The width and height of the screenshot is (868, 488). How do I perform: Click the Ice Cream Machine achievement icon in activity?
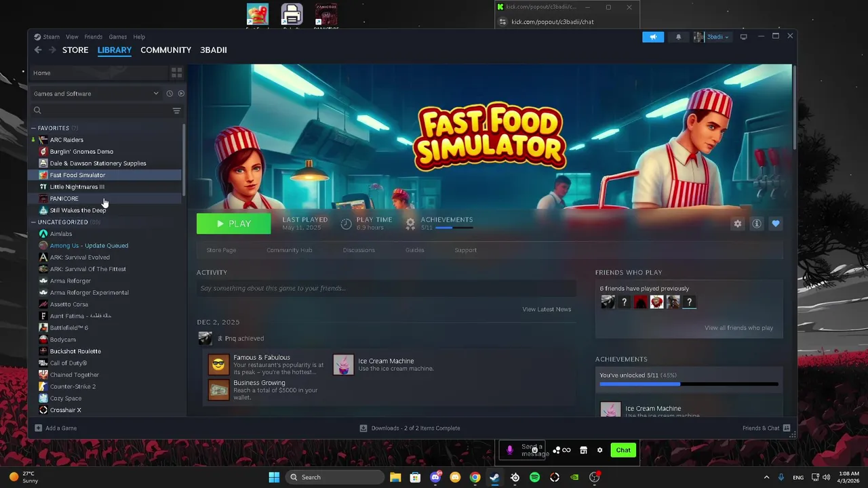click(343, 365)
